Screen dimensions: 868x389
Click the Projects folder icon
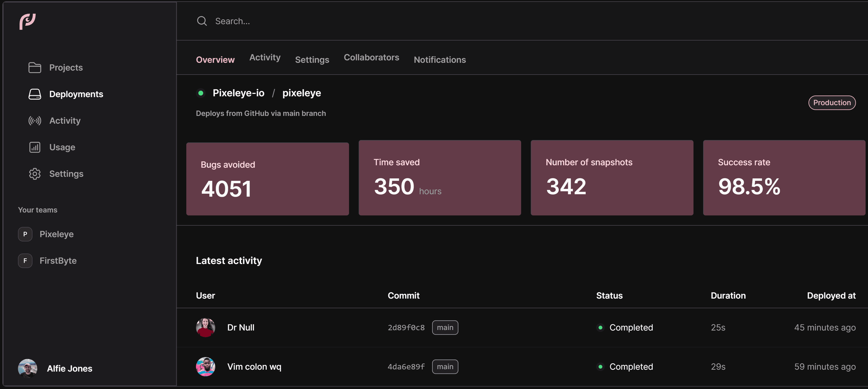(x=34, y=67)
